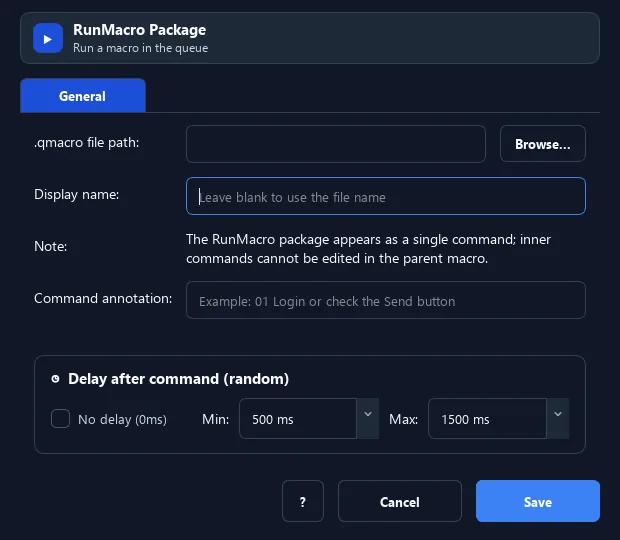This screenshot has height=540, width=620.
Task: Click the clock icon beside Delay after command
Action: click(x=55, y=379)
